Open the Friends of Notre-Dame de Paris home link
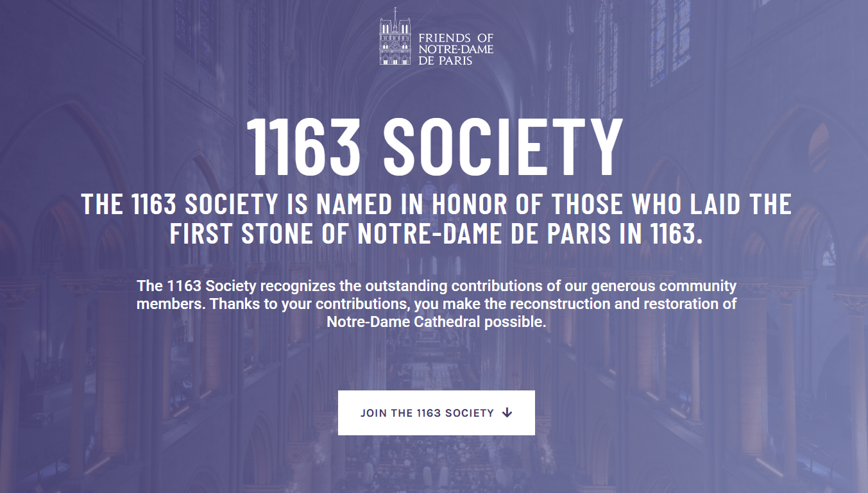868x493 pixels. pyautogui.click(x=436, y=37)
